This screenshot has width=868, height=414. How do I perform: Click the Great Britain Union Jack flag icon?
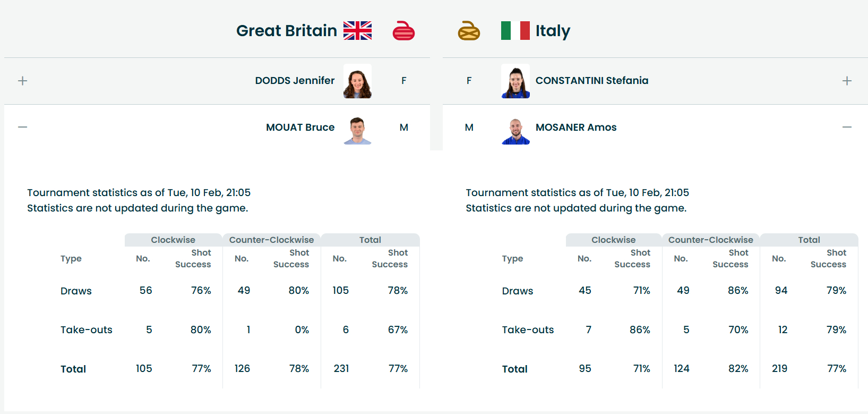[x=357, y=31]
